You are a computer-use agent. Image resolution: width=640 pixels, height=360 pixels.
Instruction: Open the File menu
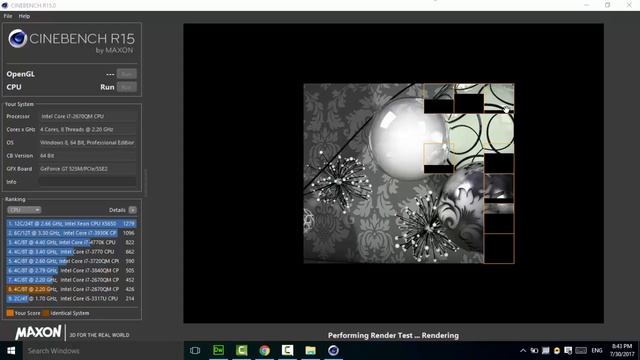coord(8,16)
